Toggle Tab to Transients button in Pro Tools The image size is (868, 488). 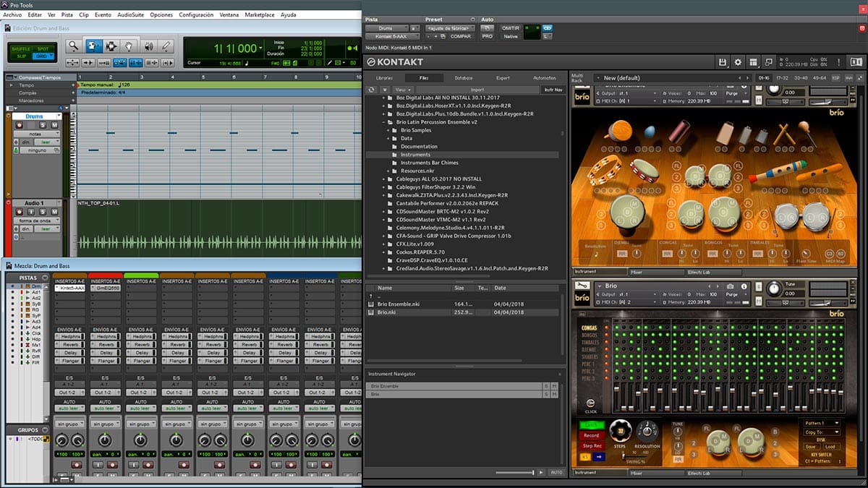[x=88, y=63]
